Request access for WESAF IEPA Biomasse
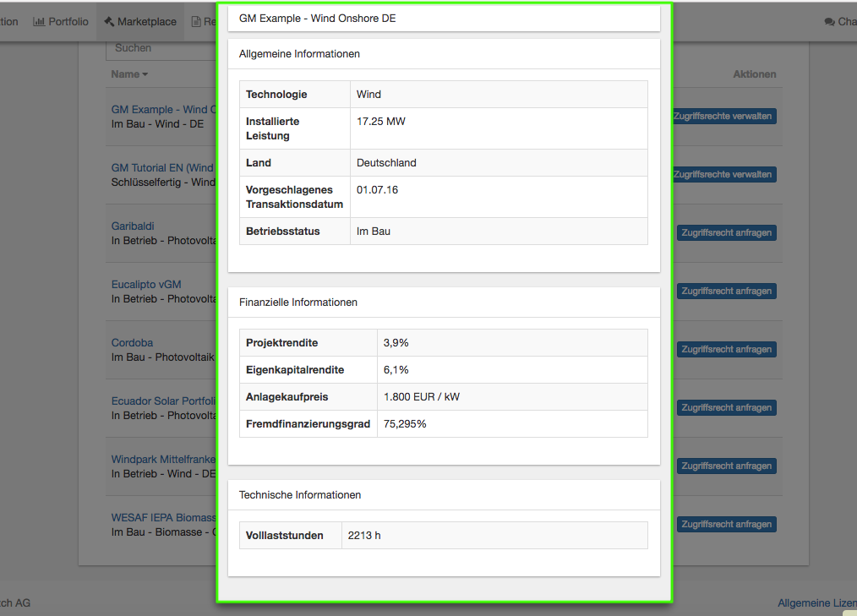Viewport: 857px width, 616px height. (x=726, y=524)
